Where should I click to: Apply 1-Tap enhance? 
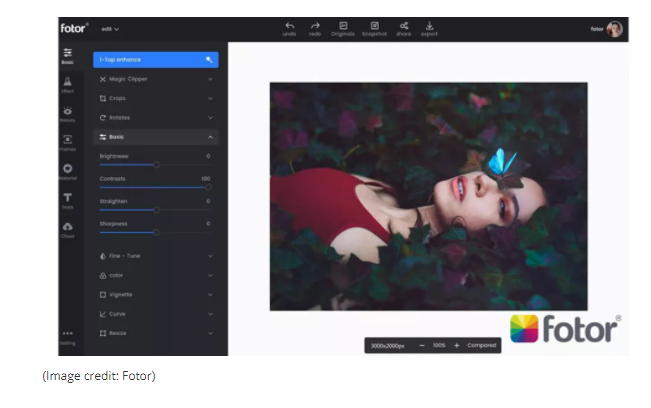[155, 59]
